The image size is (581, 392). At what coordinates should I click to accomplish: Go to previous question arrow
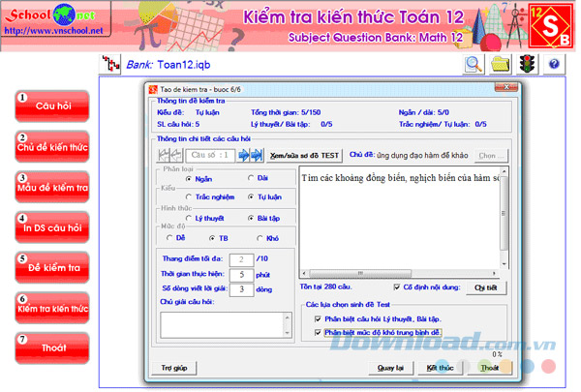[176, 155]
